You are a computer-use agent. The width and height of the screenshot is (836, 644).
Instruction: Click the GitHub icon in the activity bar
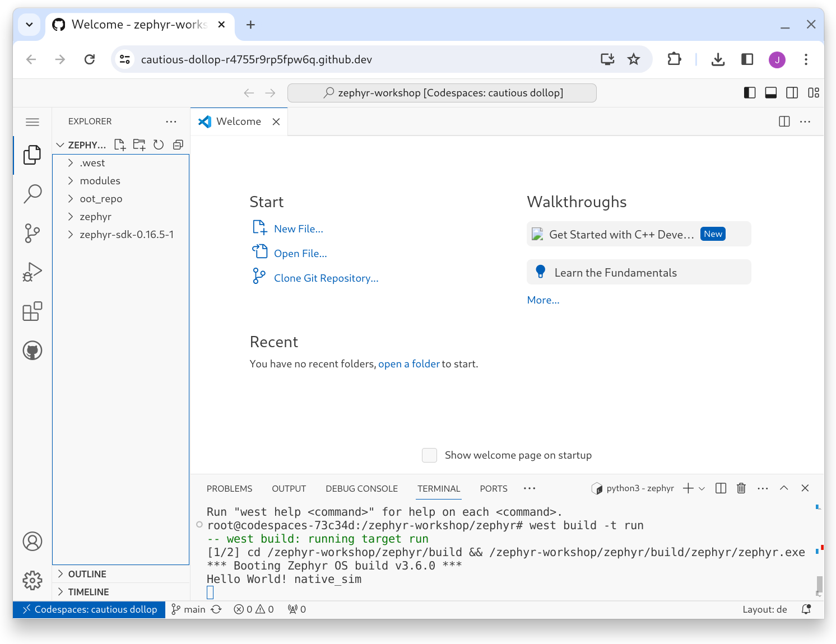(32, 351)
